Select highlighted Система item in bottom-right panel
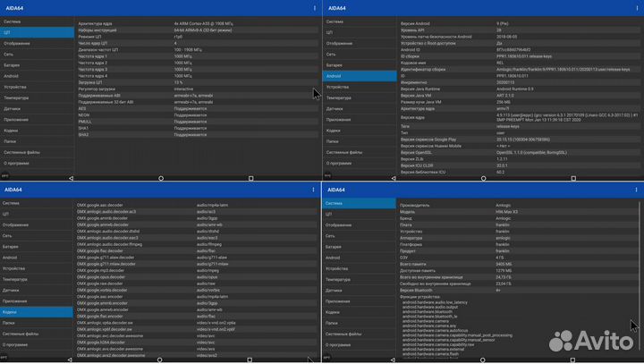The height and width of the screenshot is (364, 644). click(x=358, y=203)
